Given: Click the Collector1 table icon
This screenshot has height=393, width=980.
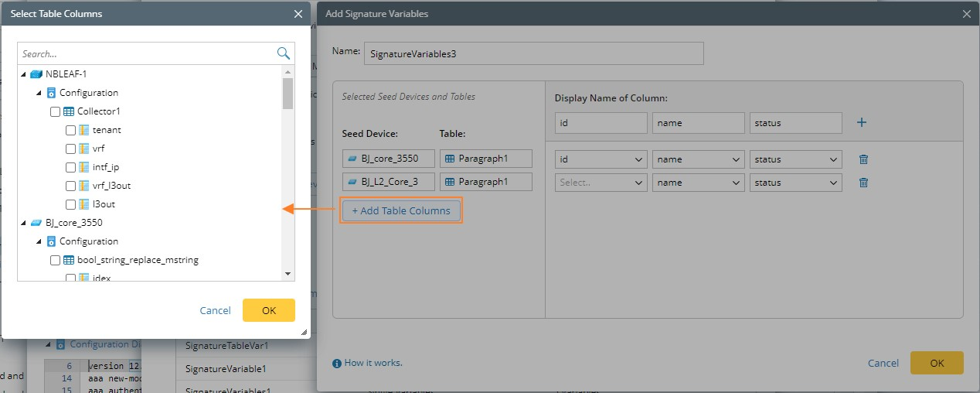Looking at the screenshot, I should pos(69,111).
